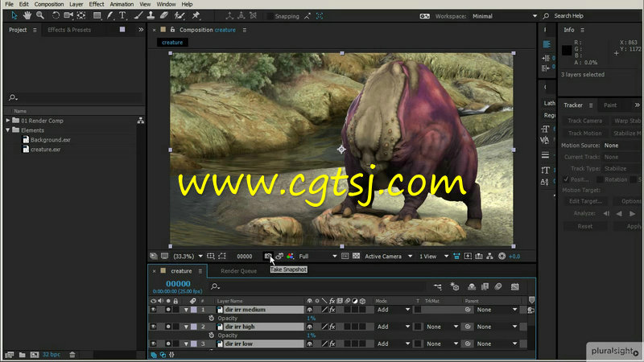Click the Edit Target button
The width and height of the screenshot is (644, 362).
(x=585, y=201)
